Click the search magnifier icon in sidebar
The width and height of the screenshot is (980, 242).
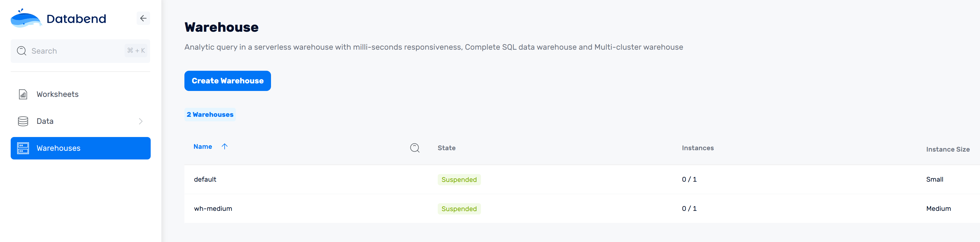click(x=22, y=51)
